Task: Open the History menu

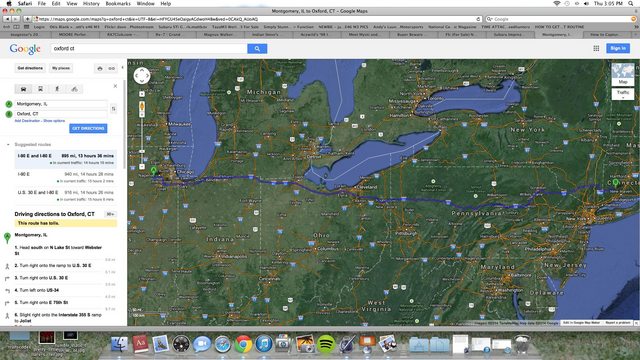Action: [91, 3]
